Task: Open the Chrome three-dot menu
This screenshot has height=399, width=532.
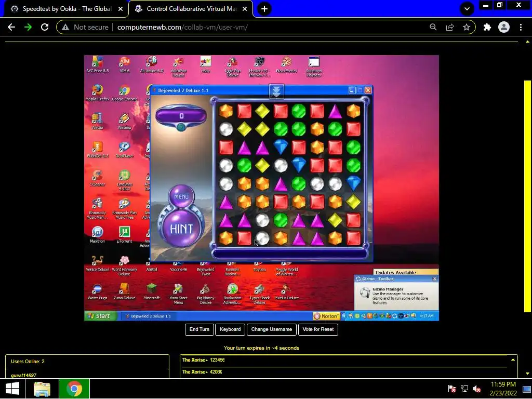Action: click(x=521, y=27)
